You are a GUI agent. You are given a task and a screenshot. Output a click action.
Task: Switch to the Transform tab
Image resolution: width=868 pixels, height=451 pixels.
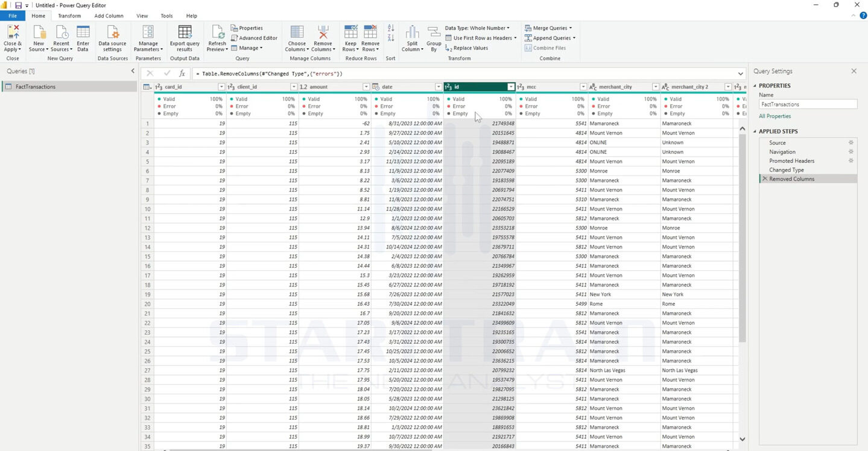[x=69, y=16]
